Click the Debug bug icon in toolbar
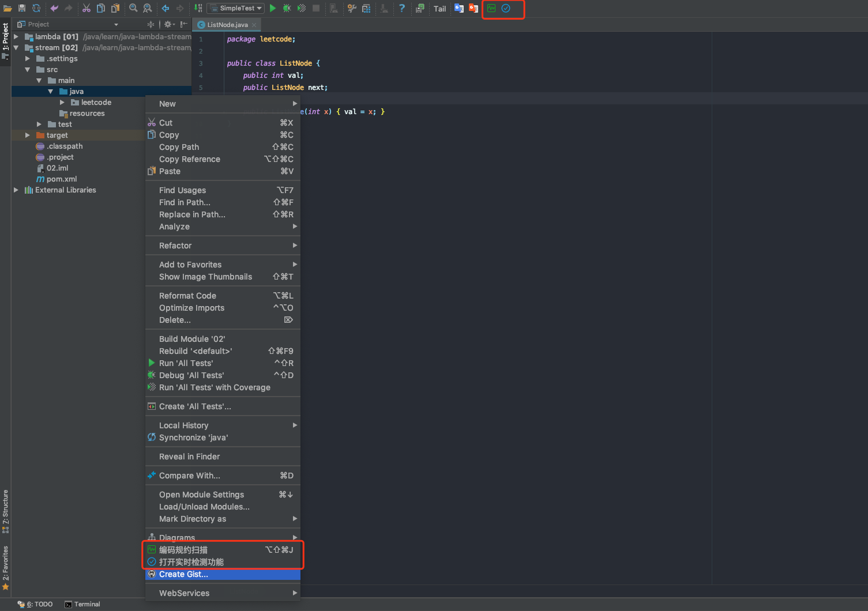868x611 pixels. pos(287,8)
